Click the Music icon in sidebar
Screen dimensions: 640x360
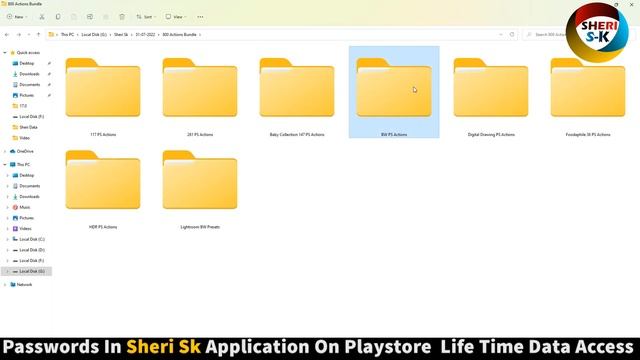pos(15,207)
